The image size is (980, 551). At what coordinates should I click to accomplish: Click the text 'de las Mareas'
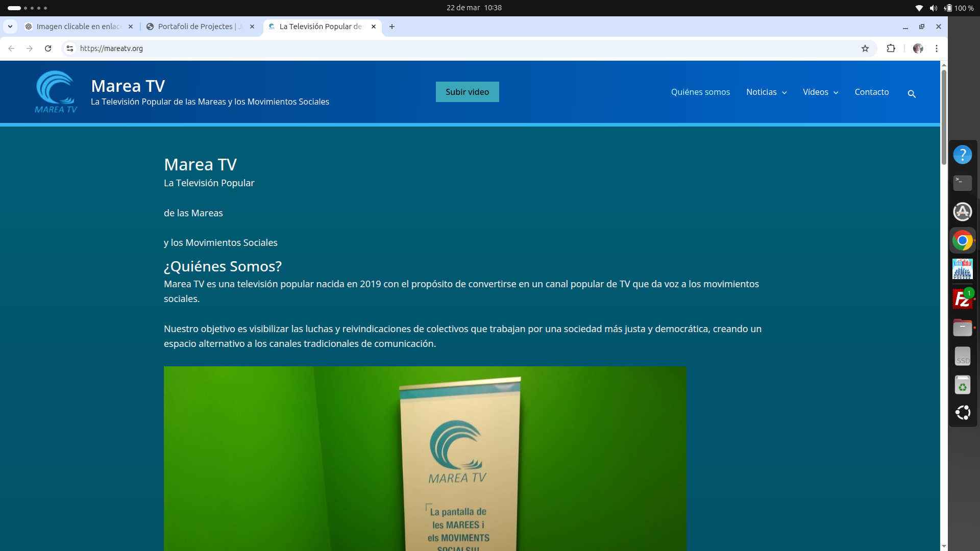click(193, 213)
